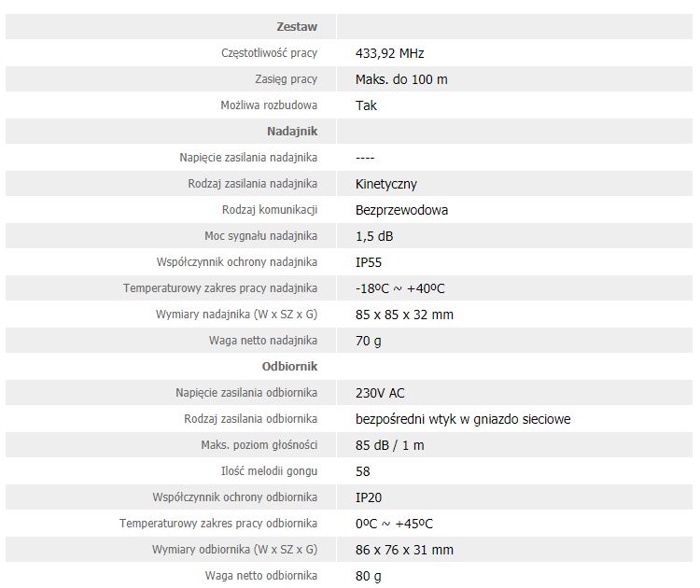Click the Zasięg pracy label
Image resolution: width=700 pixels, height=588 pixels.
tap(287, 79)
